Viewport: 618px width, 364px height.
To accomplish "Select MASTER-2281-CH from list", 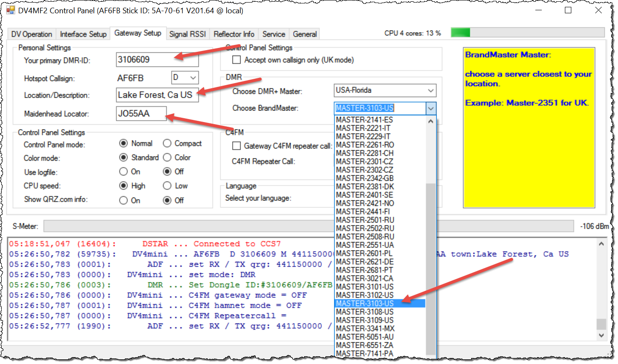I will 380,153.
